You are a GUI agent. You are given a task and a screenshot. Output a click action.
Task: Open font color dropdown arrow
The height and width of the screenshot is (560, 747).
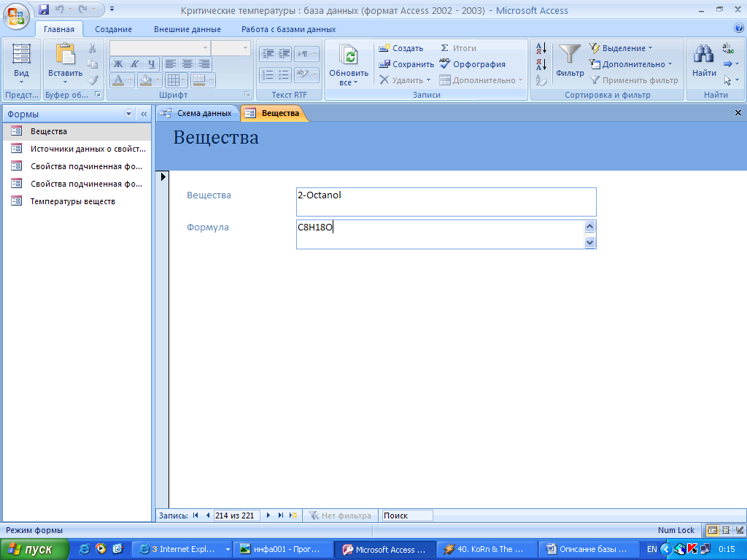(130, 80)
